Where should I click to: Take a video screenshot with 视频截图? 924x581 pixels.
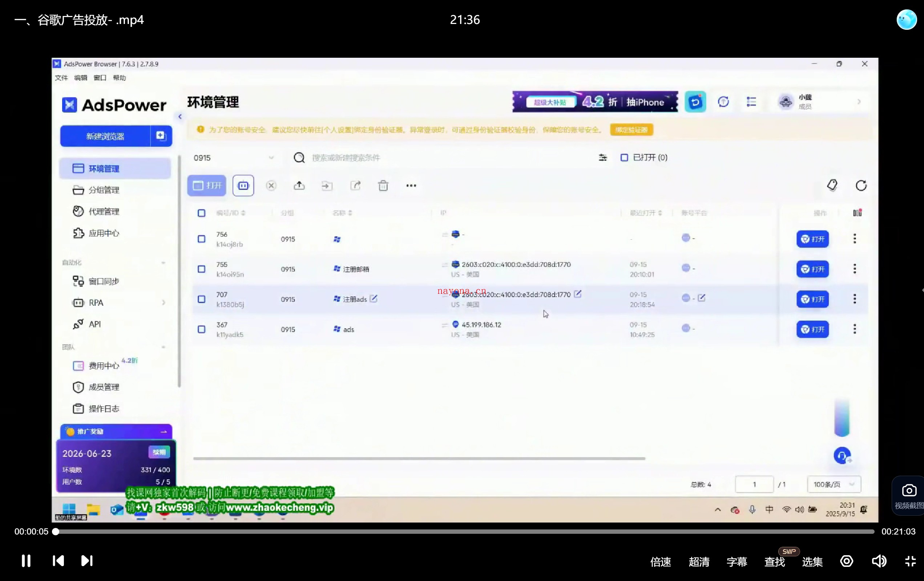[x=908, y=497]
